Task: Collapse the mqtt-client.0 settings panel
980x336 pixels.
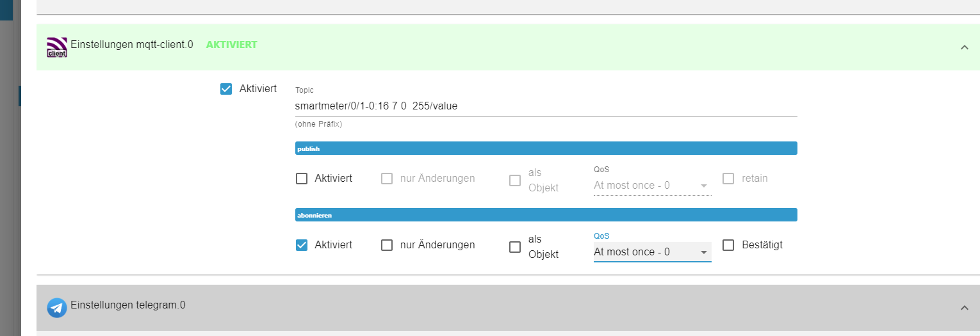Action: click(x=964, y=47)
